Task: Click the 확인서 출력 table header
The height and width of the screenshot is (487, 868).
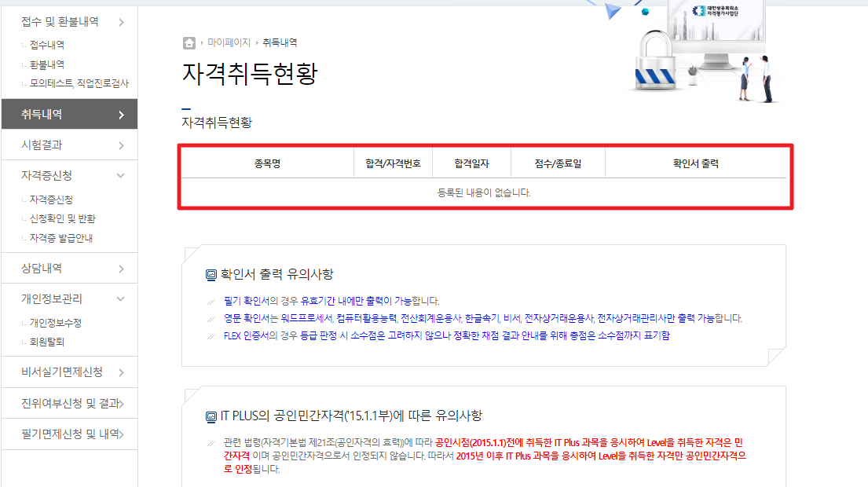Action: tap(698, 162)
